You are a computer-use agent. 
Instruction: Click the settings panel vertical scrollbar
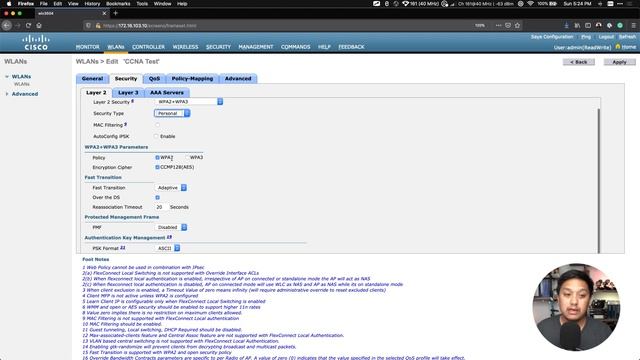[x=599, y=180]
